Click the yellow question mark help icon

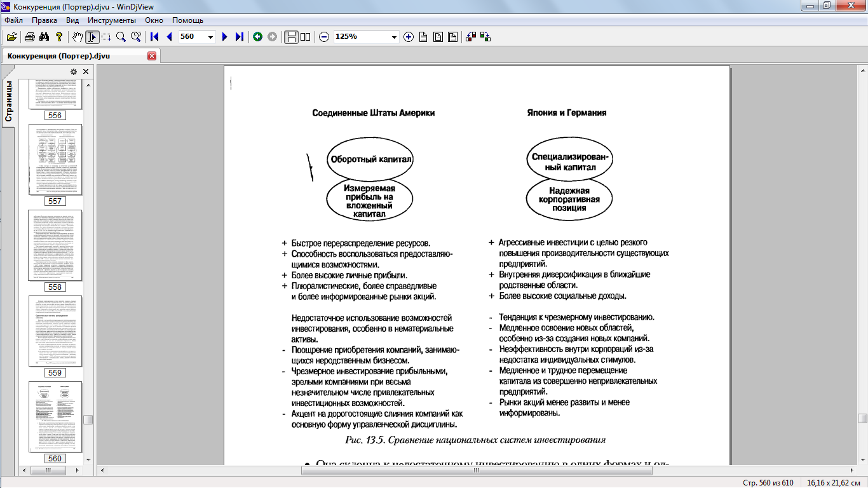[x=59, y=37]
